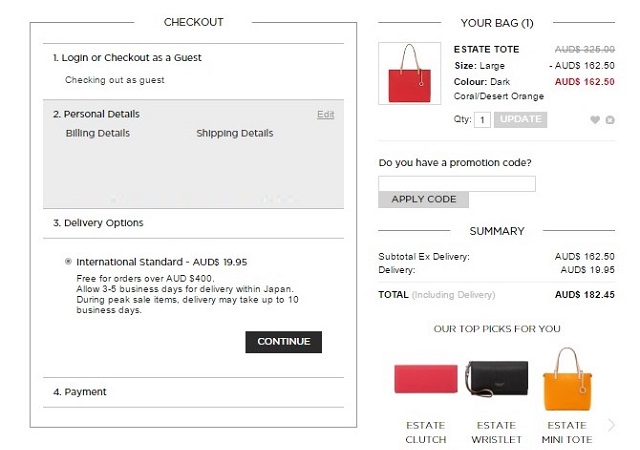Open the black Estate Wristlet image
Screen dimensions: 640x450
497,381
